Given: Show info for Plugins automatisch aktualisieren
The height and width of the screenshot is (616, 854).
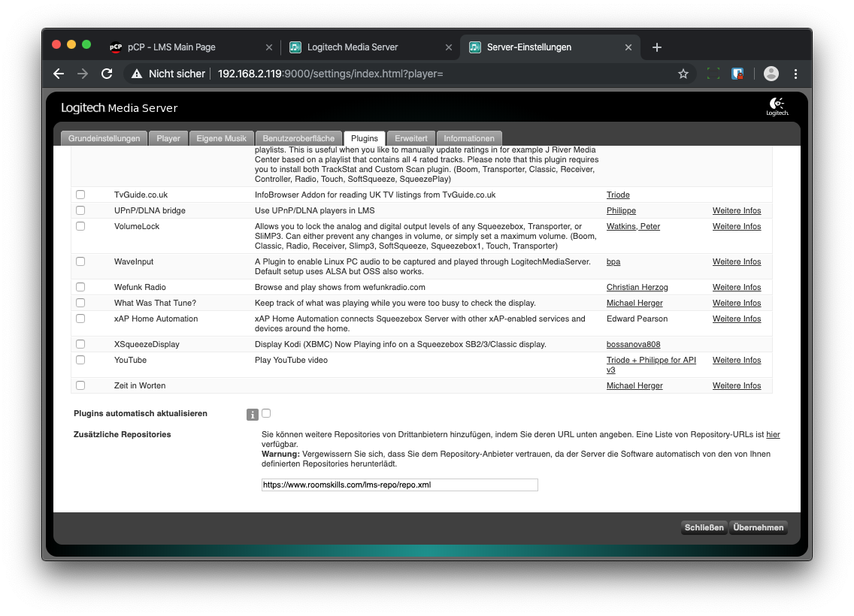Looking at the screenshot, I should 252,415.
